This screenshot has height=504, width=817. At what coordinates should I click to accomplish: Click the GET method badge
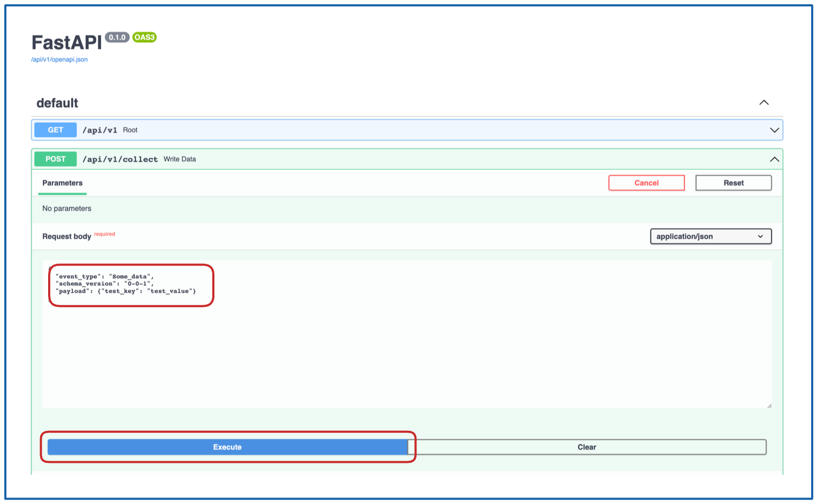click(x=55, y=129)
